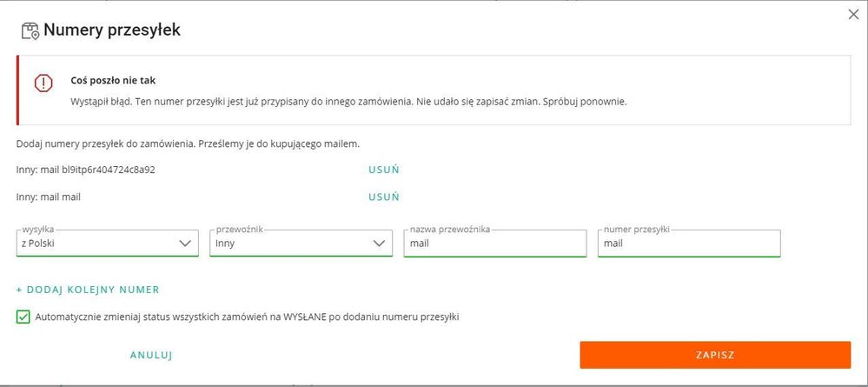Click the przewoźnik dropdown chevron arrow
This screenshot has height=387, width=868.
coord(379,244)
